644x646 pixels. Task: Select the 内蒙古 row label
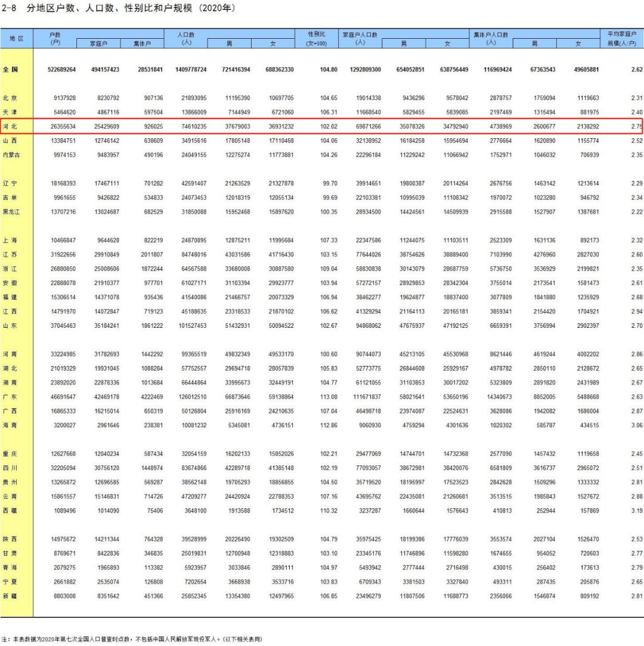click(x=11, y=155)
